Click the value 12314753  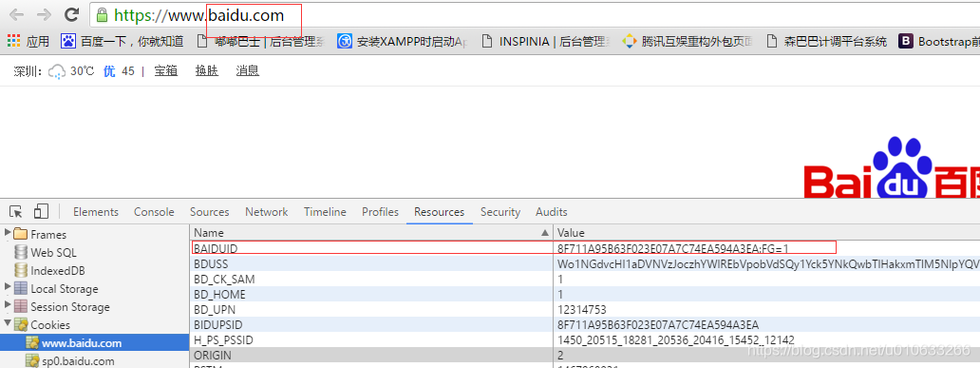pyautogui.click(x=582, y=310)
